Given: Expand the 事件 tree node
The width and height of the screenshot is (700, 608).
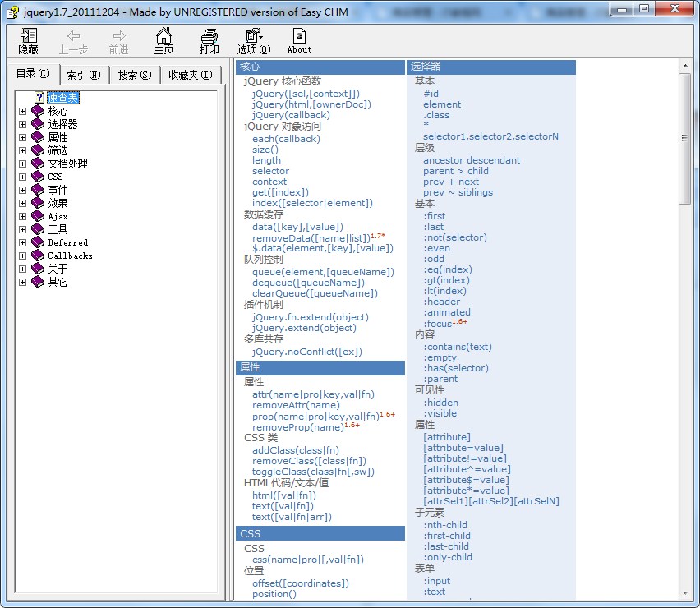Looking at the screenshot, I should point(23,190).
